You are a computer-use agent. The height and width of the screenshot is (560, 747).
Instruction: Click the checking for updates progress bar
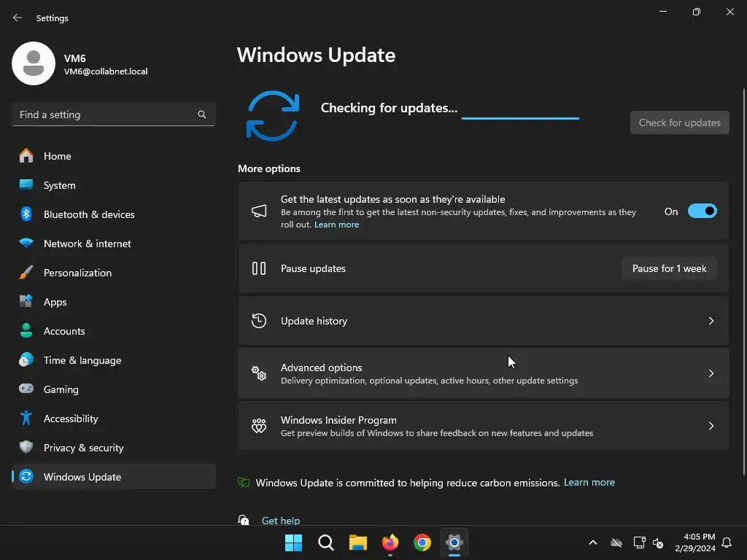click(520, 118)
